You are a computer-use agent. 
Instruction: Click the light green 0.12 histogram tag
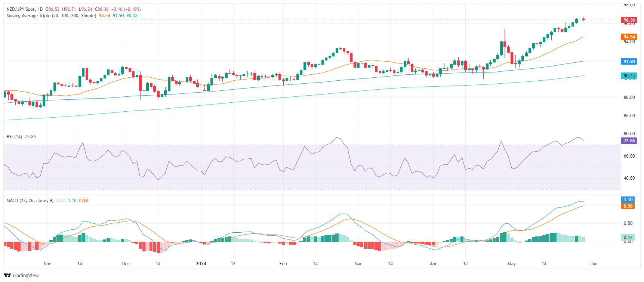tap(628, 238)
